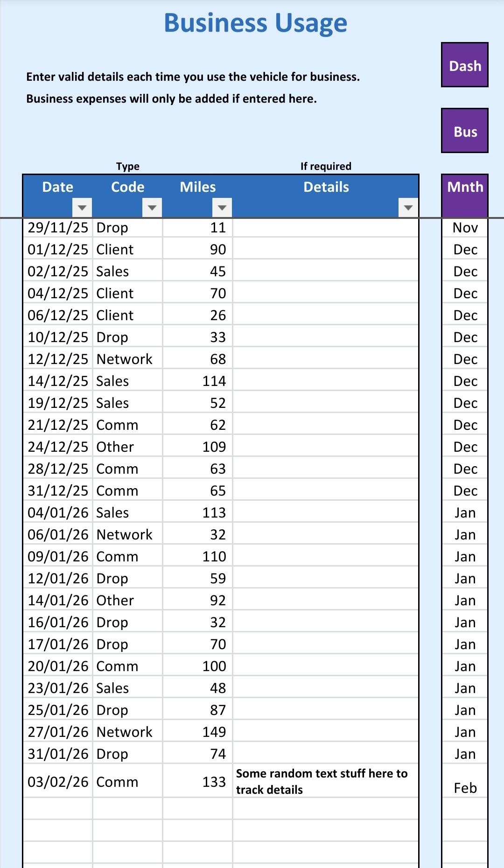
Task: Select the 29/11/25 date cell
Action: pos(58,228)
